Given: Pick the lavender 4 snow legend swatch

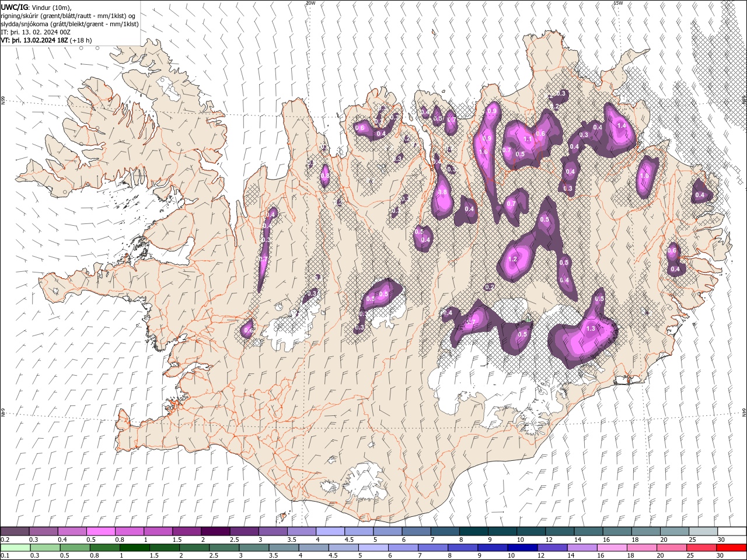Looking at the screenshot, I should (x=330, y=531).
